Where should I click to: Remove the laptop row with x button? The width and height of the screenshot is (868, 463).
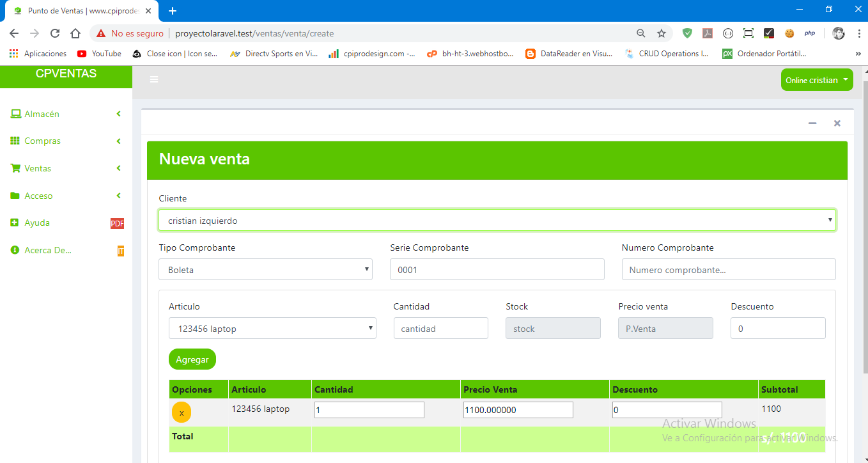point(182,413)
